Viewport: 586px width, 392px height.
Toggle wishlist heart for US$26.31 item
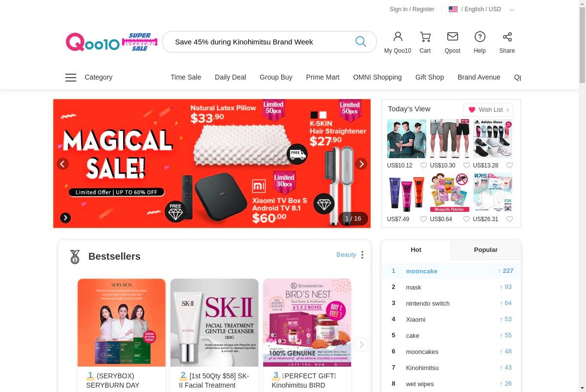[509, 219]
